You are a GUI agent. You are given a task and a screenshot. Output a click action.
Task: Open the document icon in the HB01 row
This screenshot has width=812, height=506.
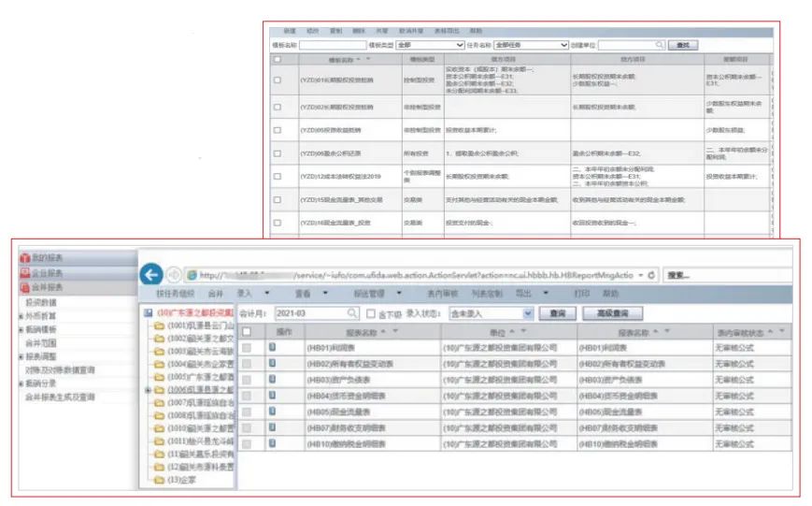[x=273, y=347]
